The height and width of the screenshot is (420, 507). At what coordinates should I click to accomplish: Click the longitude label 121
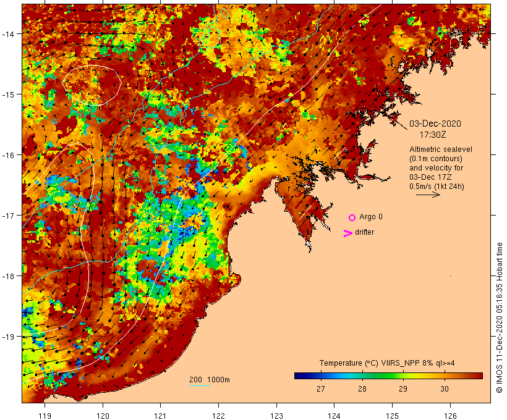160,416
